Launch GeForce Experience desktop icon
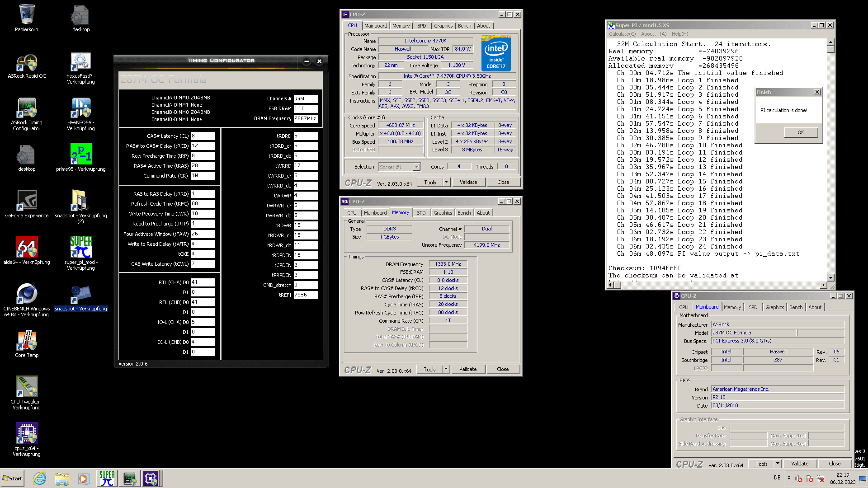868x488 pixels. click(27, 204)
